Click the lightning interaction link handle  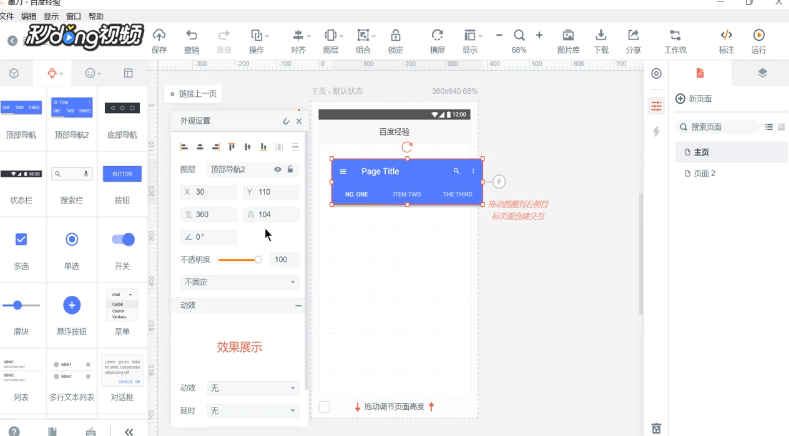click(499, 182)
